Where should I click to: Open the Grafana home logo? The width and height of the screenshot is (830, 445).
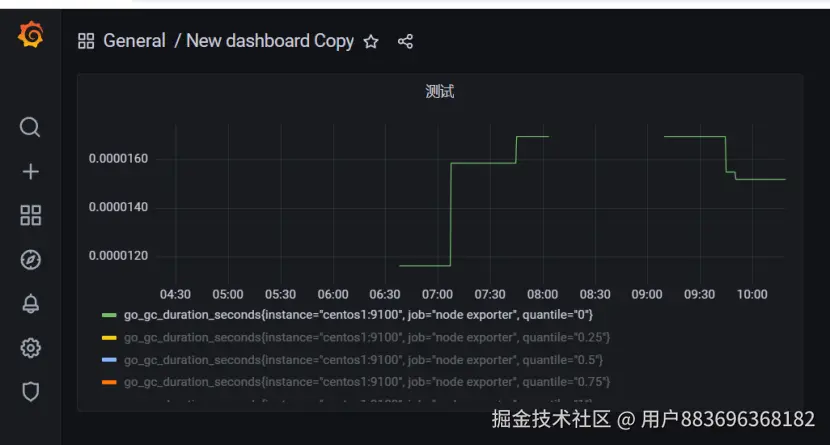[x=30, y=35]
